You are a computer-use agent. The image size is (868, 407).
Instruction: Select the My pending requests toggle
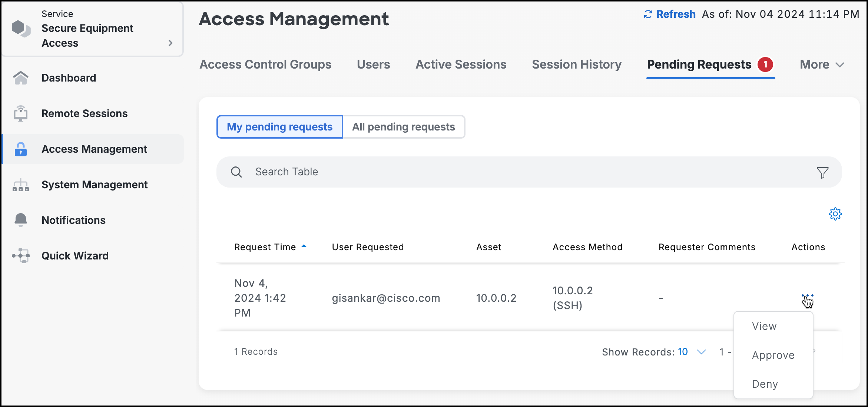click(279, 127)
